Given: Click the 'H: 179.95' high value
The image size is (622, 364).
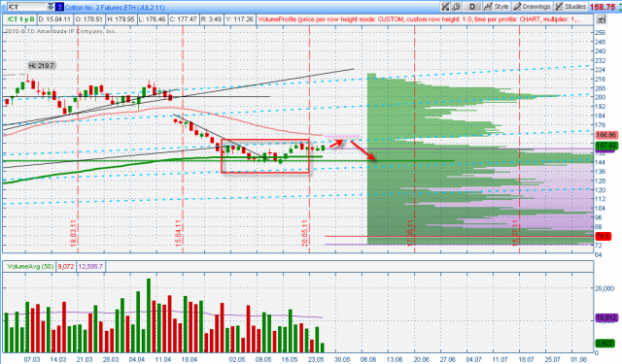Looking at the screenshot, I should point(121,19).
